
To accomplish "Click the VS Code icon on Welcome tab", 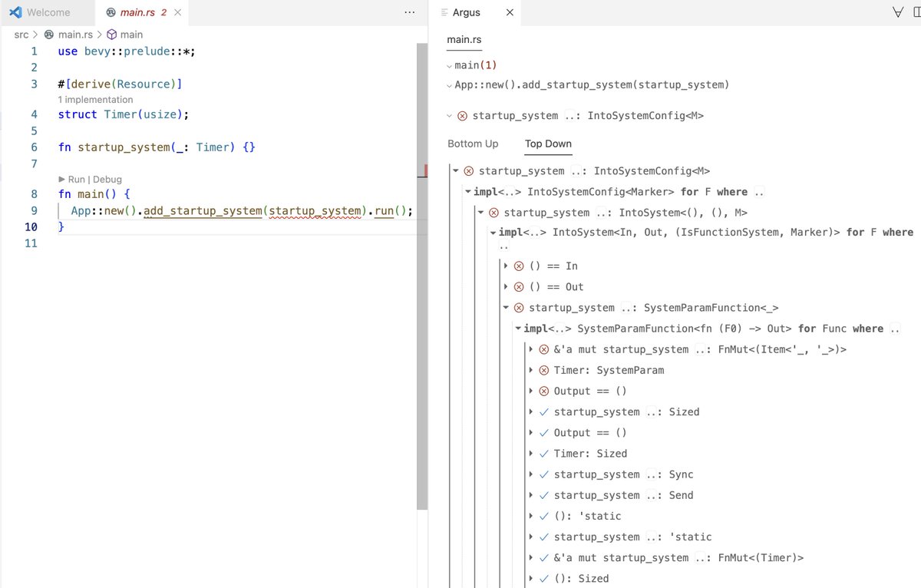I will tap(15, 12).
